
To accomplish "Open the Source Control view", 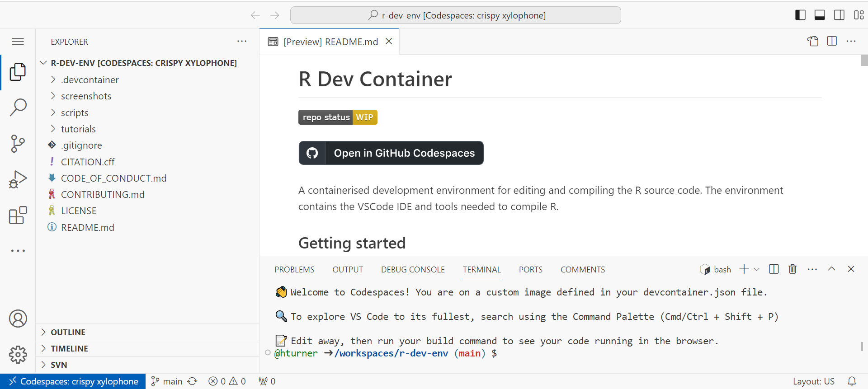I will (18, 144).
